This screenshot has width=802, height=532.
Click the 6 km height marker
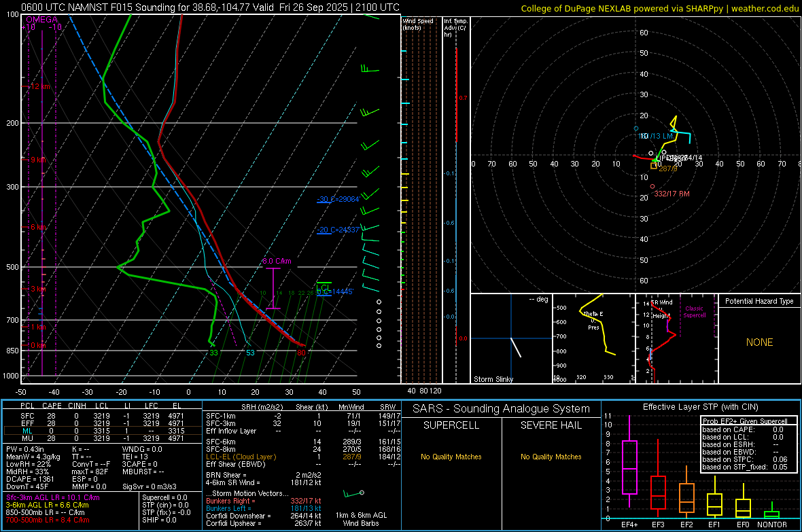point(37,227)
